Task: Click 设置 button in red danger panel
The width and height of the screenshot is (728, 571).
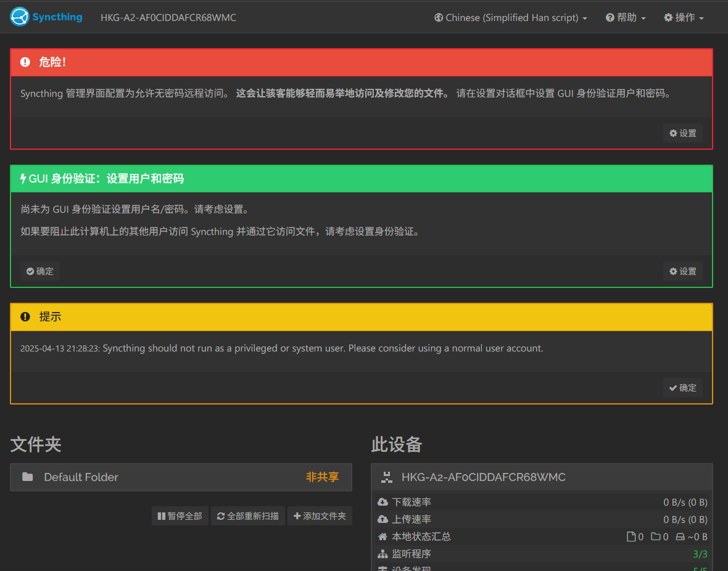Action: coord(682,133)
